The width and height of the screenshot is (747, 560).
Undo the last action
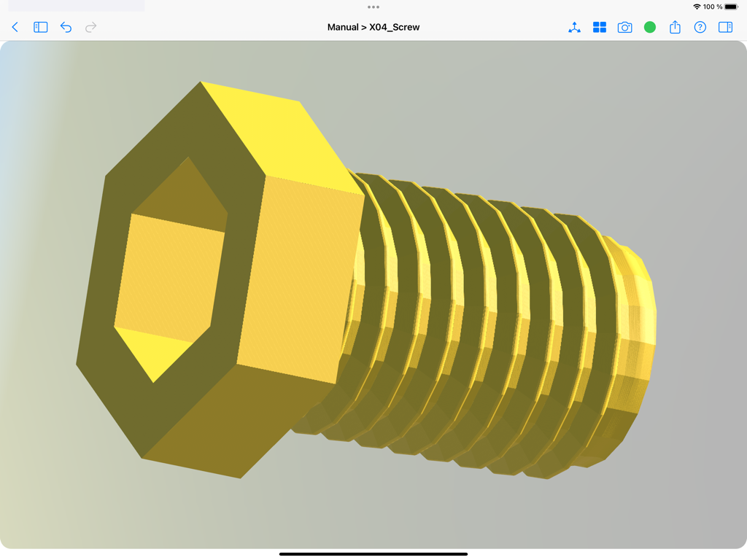(x=66, y=27)
